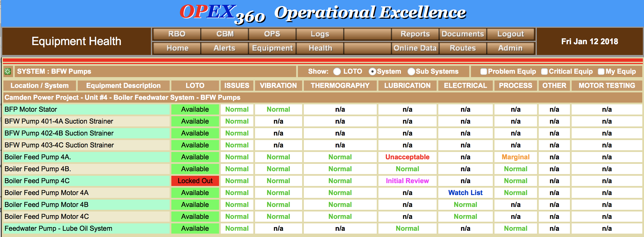Click the OTHER column header

(x=554, y=86)
